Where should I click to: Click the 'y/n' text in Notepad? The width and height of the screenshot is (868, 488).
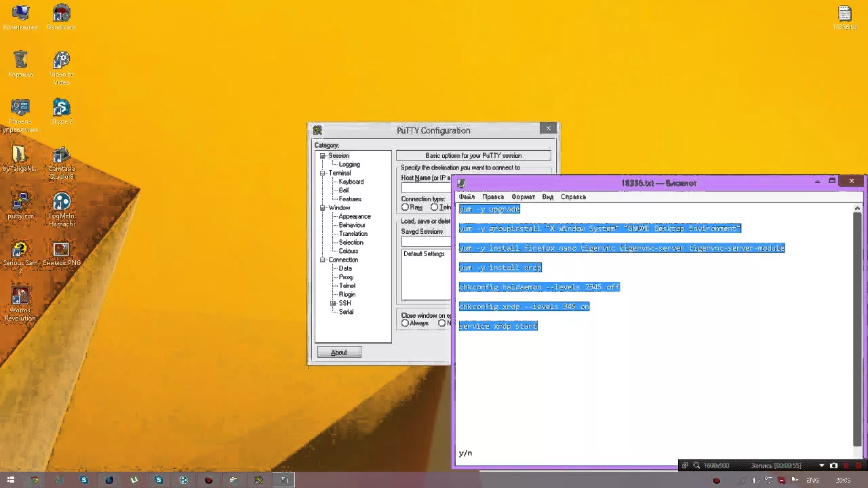pyautogui.click(x=465, y=453)
